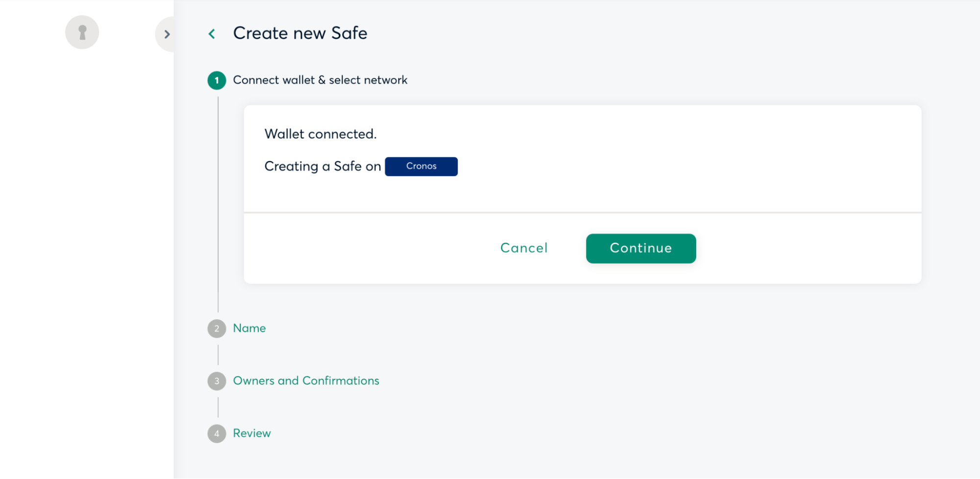Click the keyhole Safe avatar icon

point(82,32)
